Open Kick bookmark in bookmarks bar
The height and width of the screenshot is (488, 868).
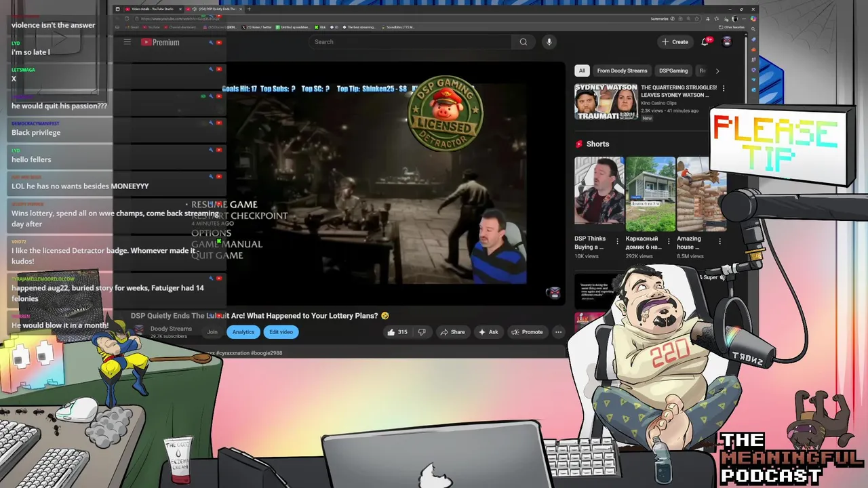320,27
